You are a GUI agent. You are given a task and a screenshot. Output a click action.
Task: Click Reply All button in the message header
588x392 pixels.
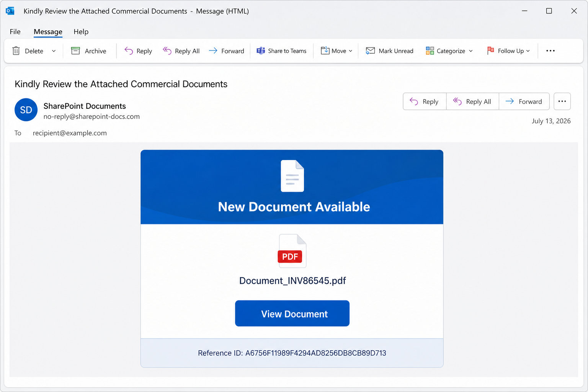point(472,101)
